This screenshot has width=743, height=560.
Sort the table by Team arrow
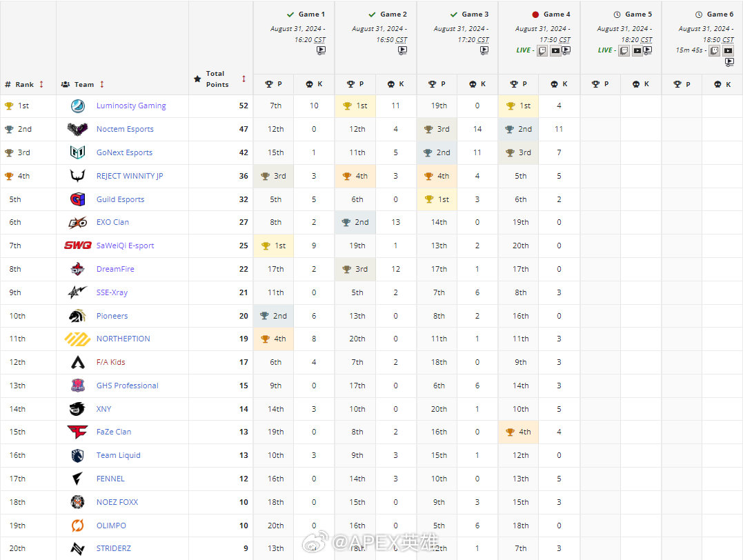click(102, 84)
